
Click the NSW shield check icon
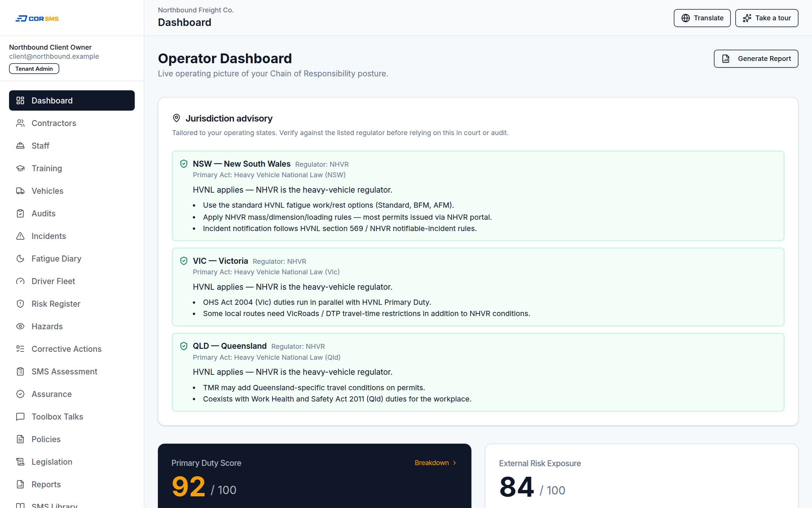pos(184,164)
